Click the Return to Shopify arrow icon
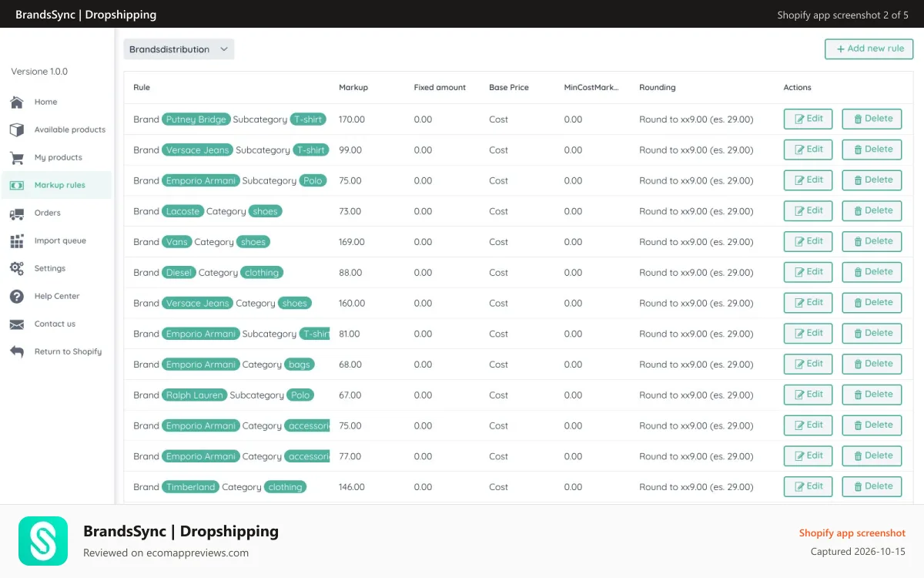The image size is (924, 578). 17,351
